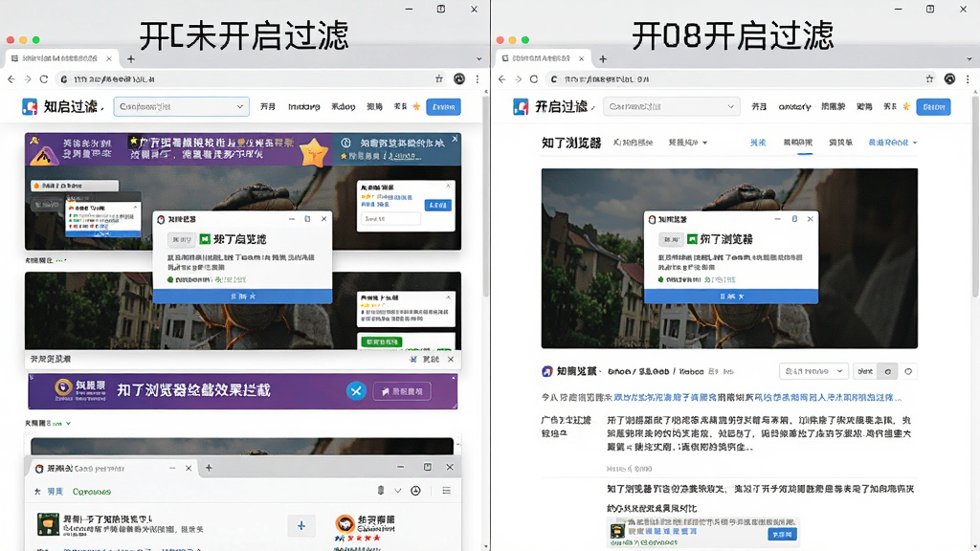Viewport: 980px width, 551px height.
Task: Reload the page in the left browser
Action: point(44,79)
